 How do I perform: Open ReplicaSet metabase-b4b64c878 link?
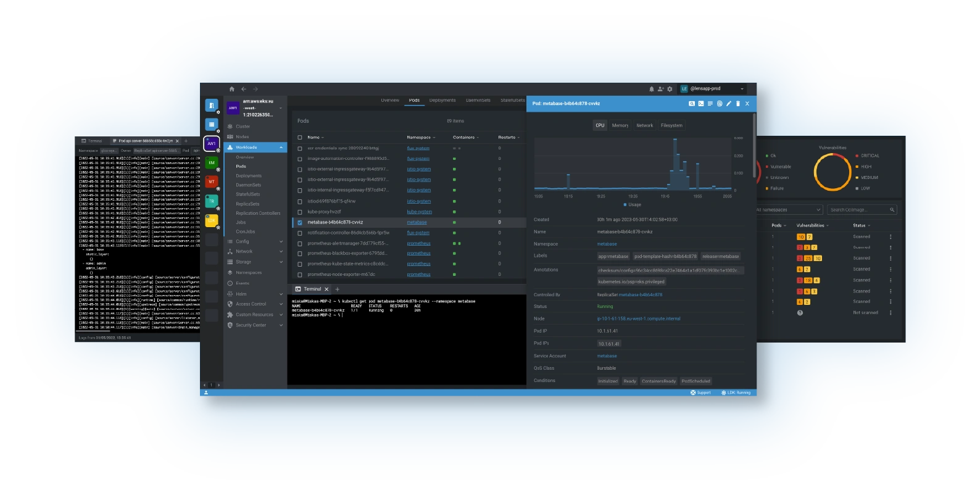pyautogui.click(x=641, y=295)
